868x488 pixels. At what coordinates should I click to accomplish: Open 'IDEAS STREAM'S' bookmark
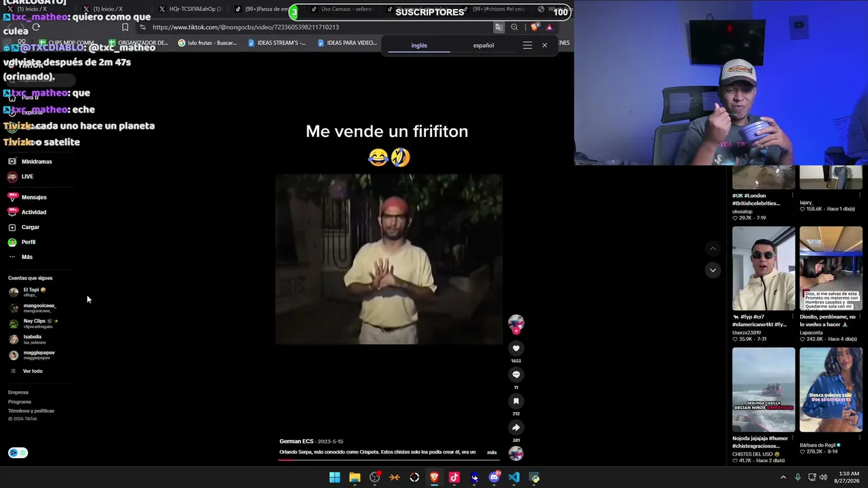click(x=277, y=43)
